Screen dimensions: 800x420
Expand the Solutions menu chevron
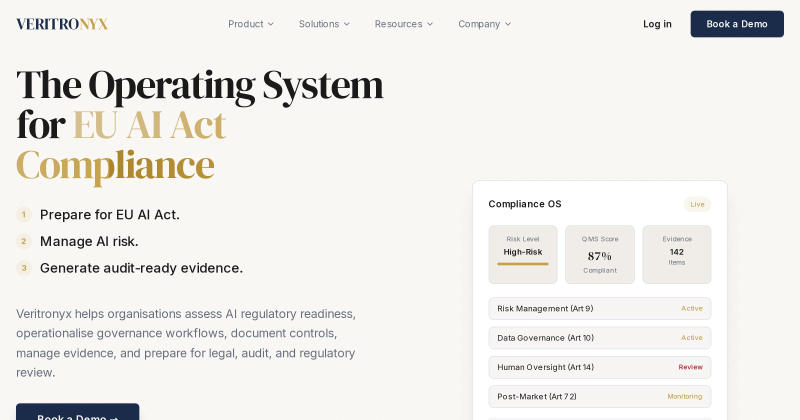coord(347,24)
